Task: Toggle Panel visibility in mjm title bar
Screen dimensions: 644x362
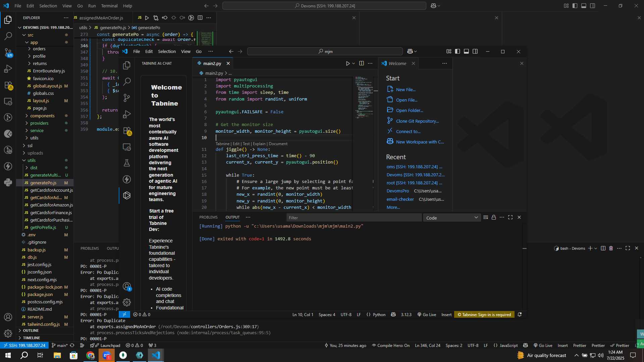Action: [x=466, y=51]
